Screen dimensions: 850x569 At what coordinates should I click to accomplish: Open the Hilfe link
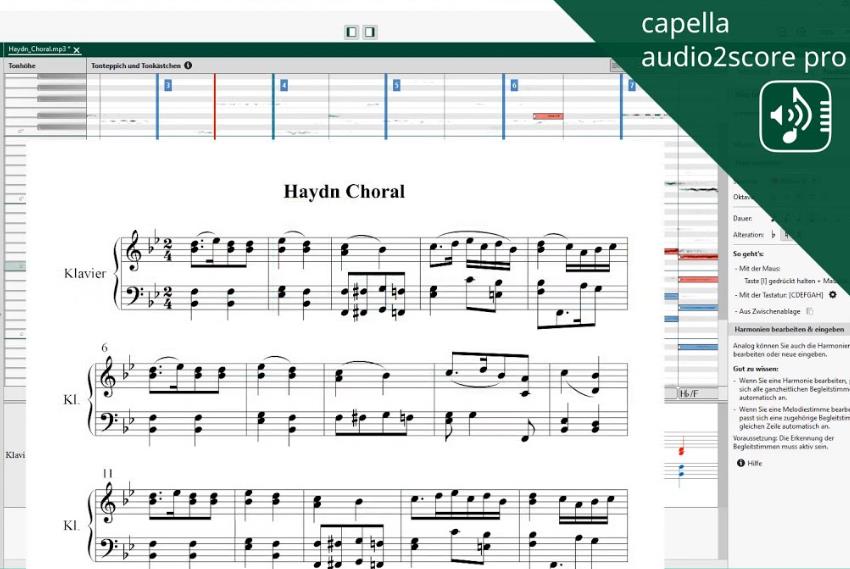pos(755,463)
